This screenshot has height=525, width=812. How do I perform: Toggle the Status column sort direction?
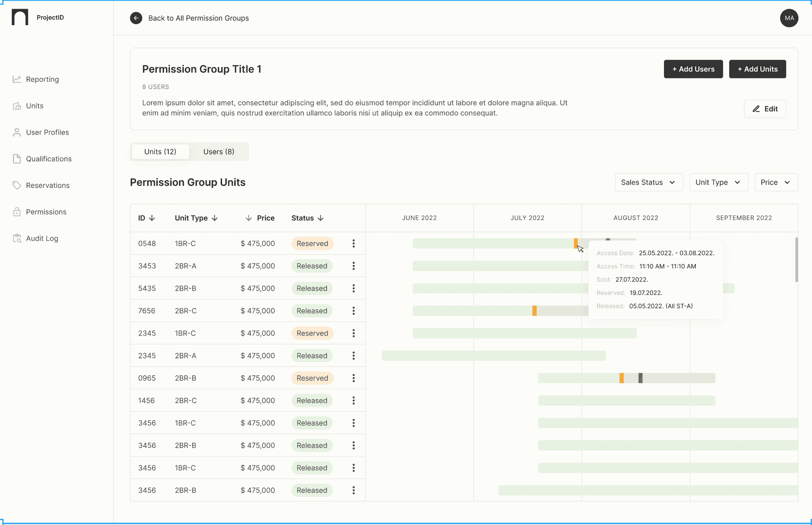321,218
